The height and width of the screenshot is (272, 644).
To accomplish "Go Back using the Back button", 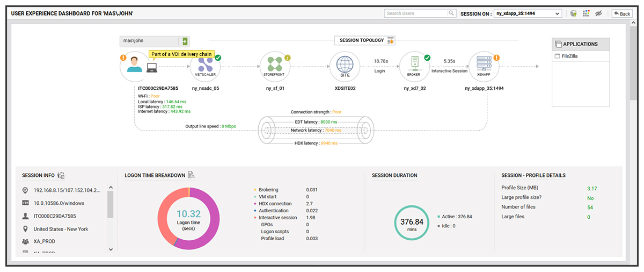I will [622, 13].
